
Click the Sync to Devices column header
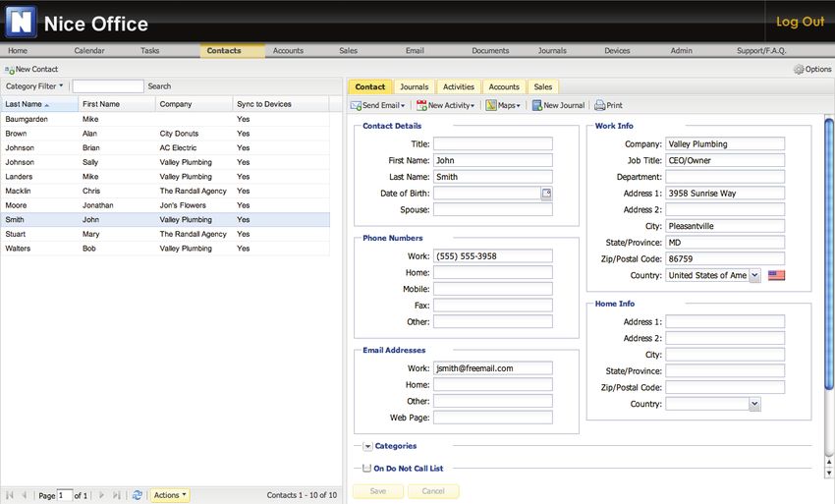[x=281, y=104]
